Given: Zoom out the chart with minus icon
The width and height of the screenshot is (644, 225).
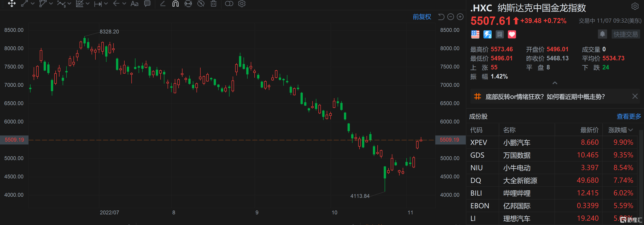Looking at the screenshot, I should tap(450, 17).
